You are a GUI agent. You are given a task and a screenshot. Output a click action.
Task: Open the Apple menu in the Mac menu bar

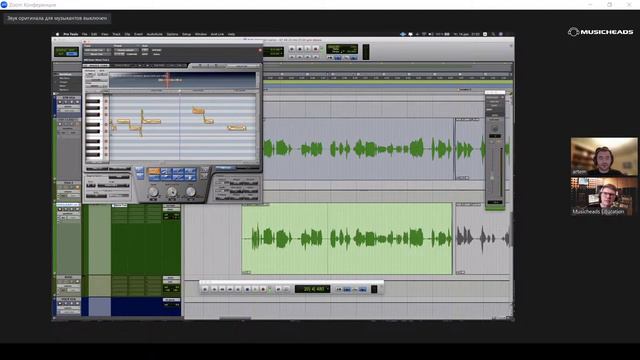(57, 34)
